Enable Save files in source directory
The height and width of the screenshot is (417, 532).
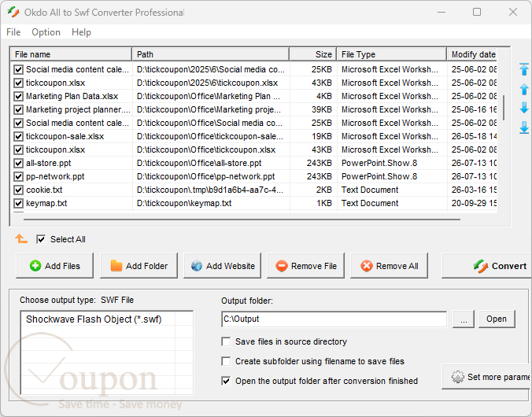226,341
